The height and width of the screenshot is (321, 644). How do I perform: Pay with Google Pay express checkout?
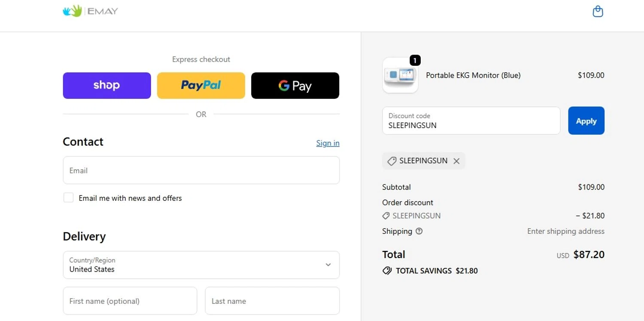click(x=295, y=86)
